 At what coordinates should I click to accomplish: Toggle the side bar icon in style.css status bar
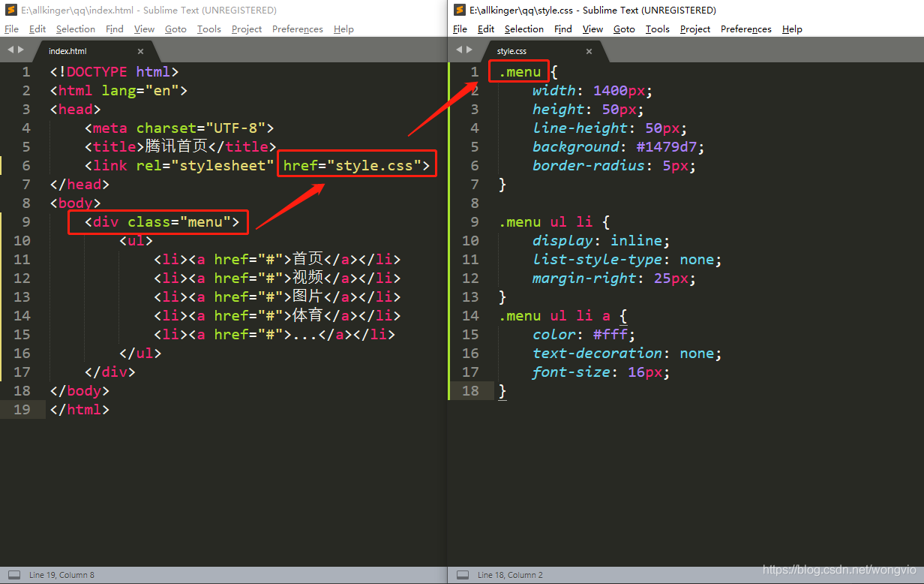(x=463, y=575)
